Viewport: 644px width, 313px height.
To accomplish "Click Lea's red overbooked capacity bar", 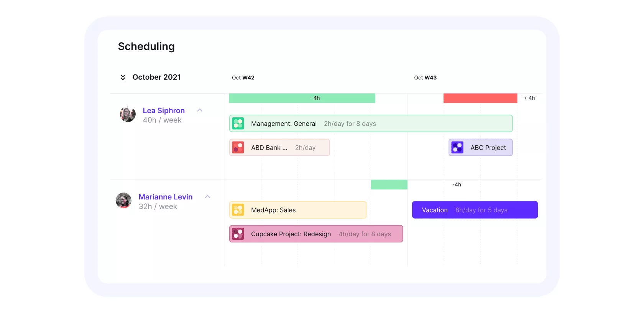I will [480, 98].
